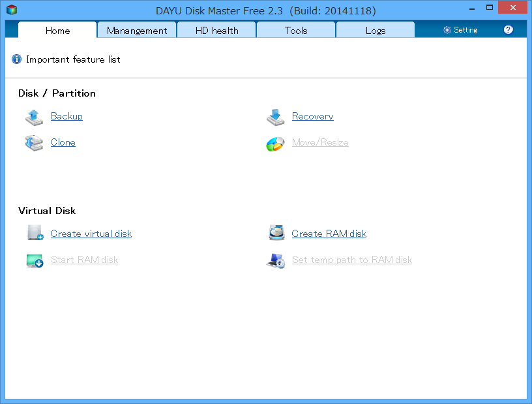
Task: Click the Clone link
Action: click(x=63, y=142)
